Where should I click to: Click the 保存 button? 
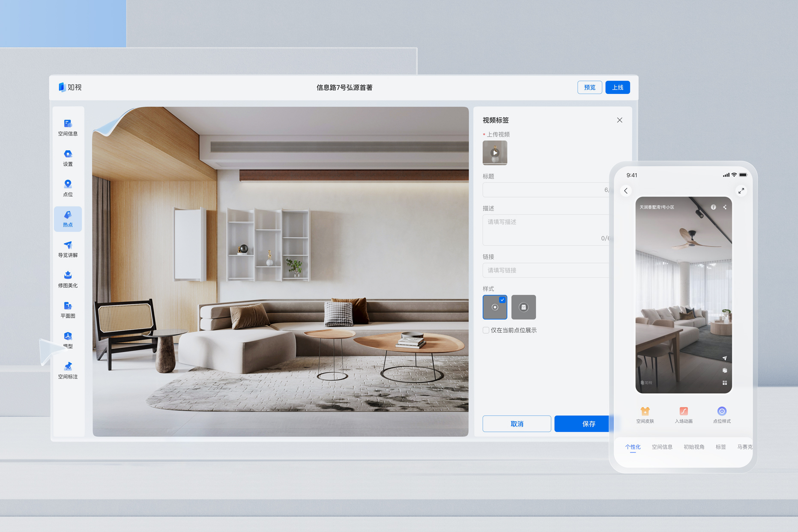click(x=583, y=424)
